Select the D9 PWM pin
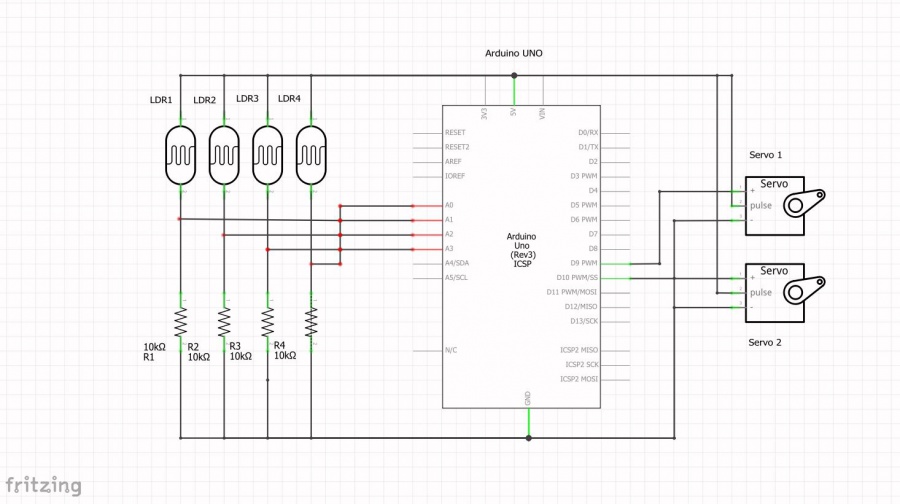The image size is (900, 504). (585, 263)
